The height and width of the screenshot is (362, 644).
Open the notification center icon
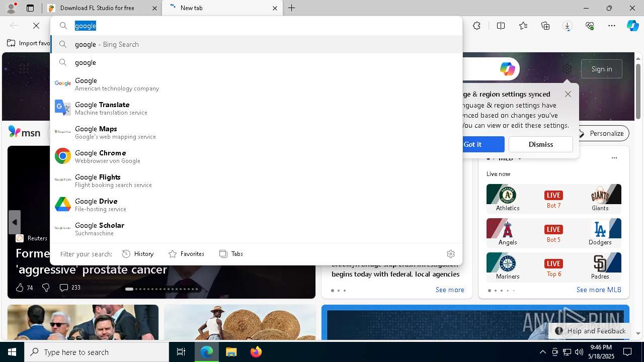(x=627, y=352)
